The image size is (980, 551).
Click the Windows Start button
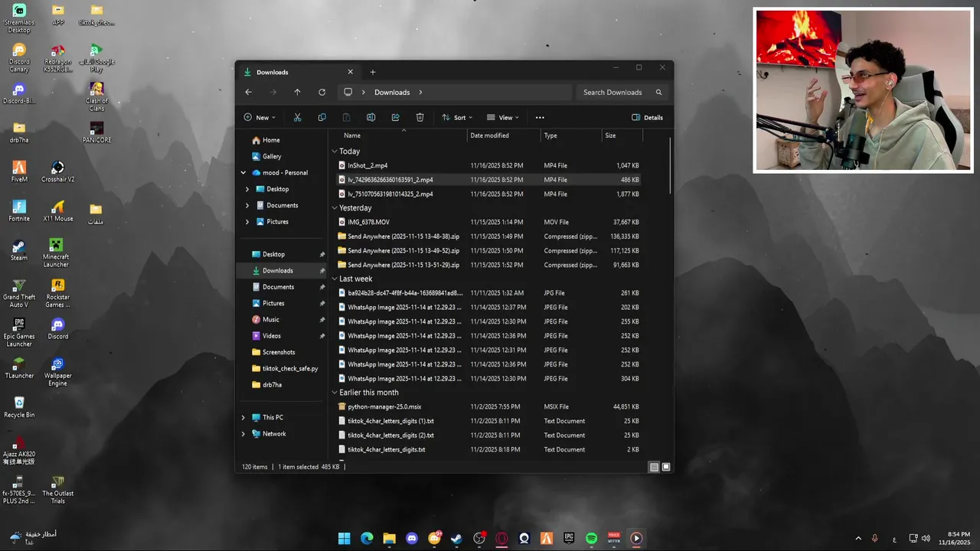tap(345, 538)
